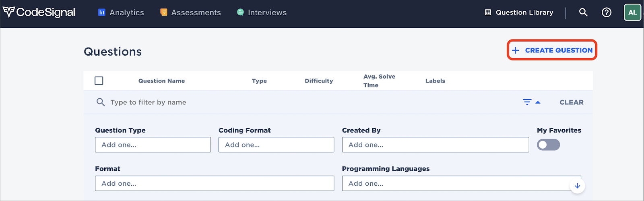Go to the Interviews tab

262,12
